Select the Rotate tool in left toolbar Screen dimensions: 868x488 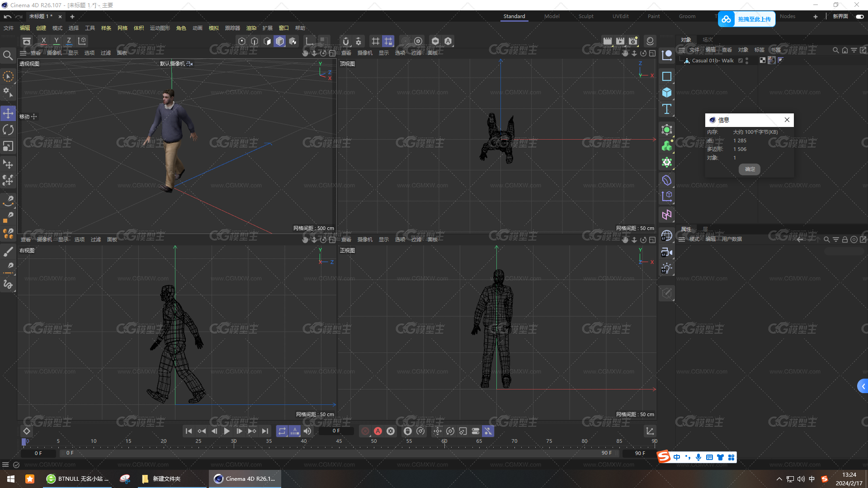[8, 130]
